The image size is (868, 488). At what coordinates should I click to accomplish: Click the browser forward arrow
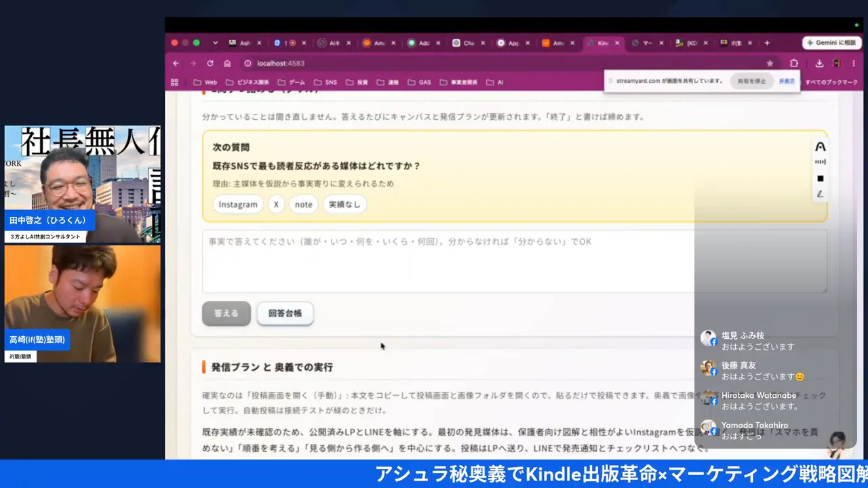pyautogui.click(x=193, y=63)
